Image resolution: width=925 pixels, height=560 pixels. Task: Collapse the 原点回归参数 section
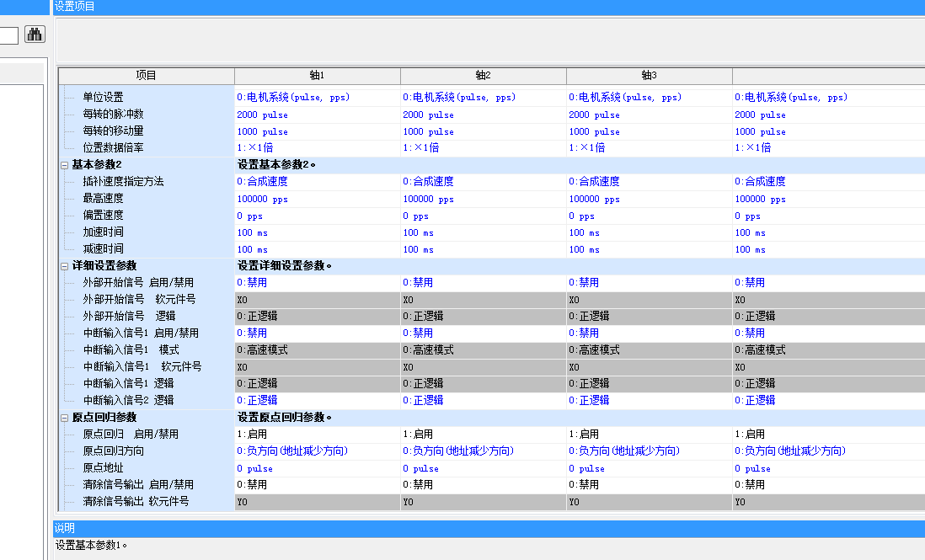65,418
